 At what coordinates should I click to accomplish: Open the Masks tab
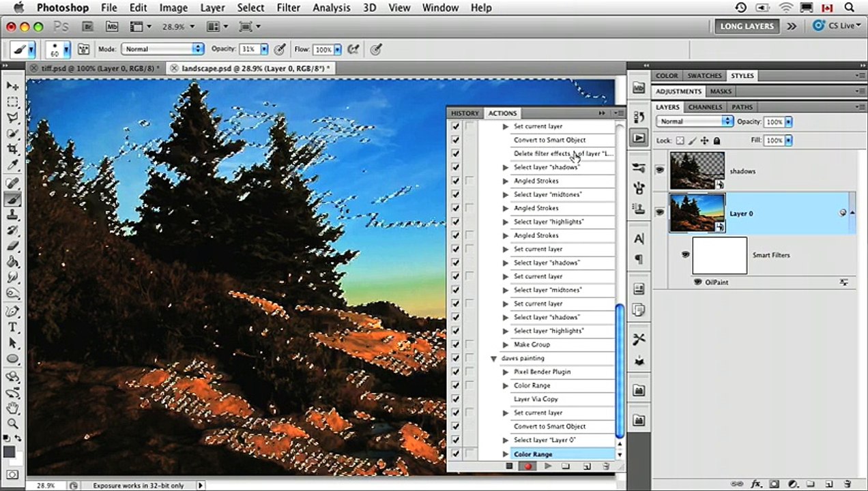pyautogui.click(x=721, y=91)
